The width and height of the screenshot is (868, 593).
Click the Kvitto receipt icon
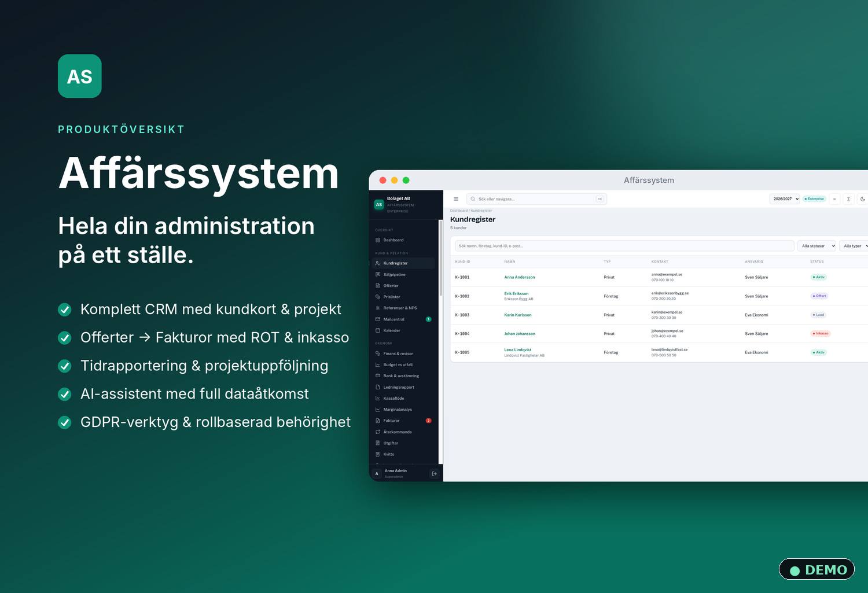[x=378, y=454]
